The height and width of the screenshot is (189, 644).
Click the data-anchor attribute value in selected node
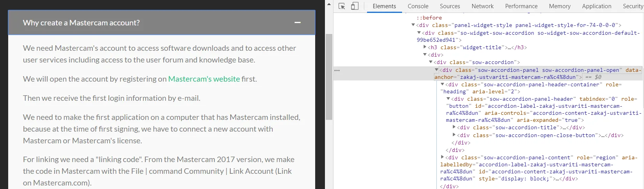[x=518, y=77]
